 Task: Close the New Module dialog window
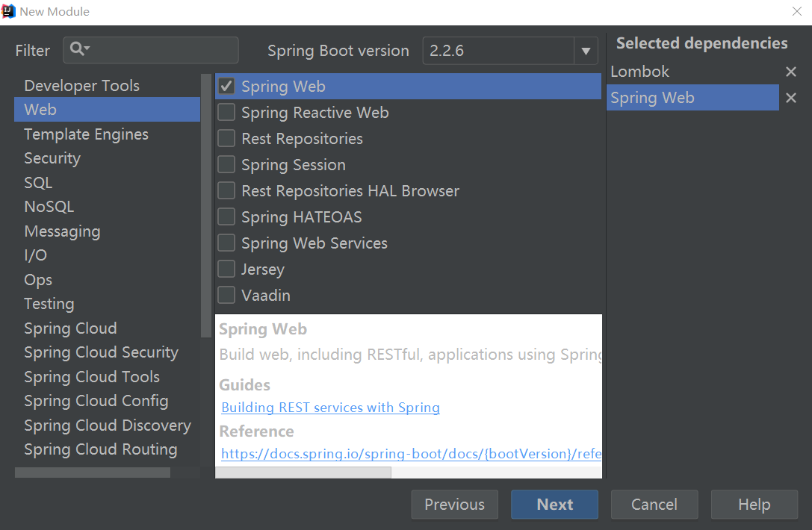[797, 11]
